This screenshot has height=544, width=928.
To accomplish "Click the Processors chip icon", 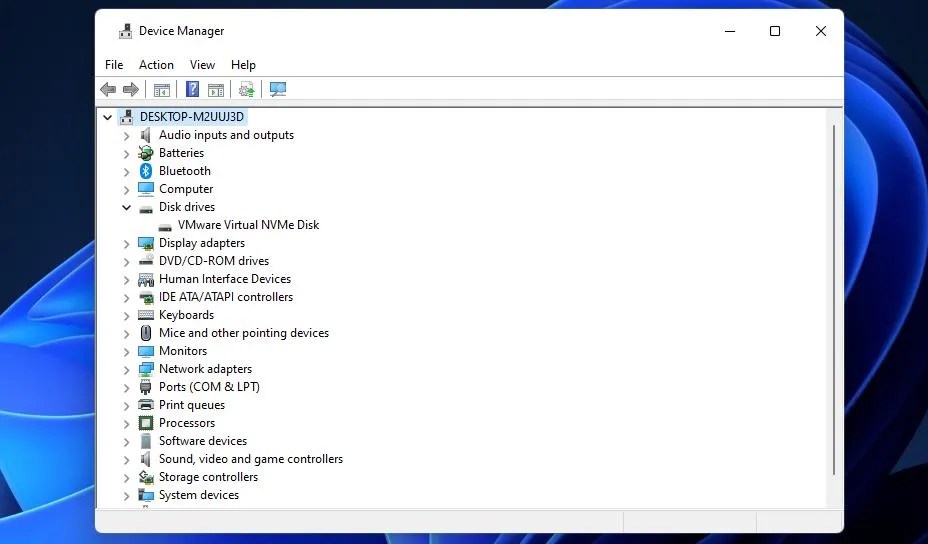I will 146,423.
